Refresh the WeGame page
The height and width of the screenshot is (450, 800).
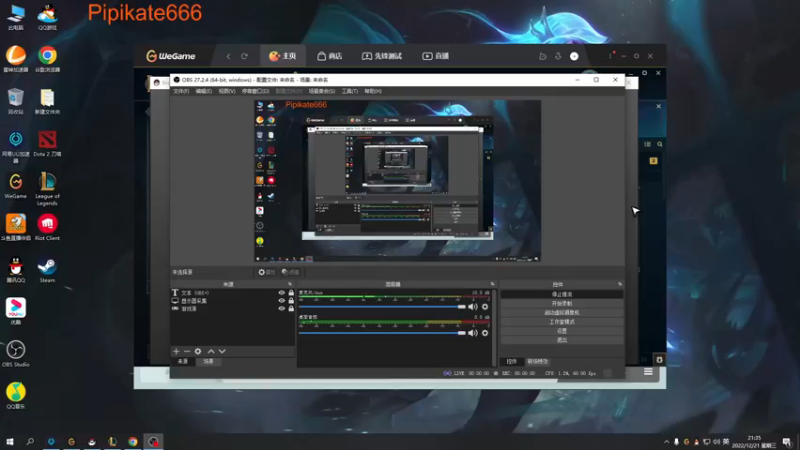[244, 56]
